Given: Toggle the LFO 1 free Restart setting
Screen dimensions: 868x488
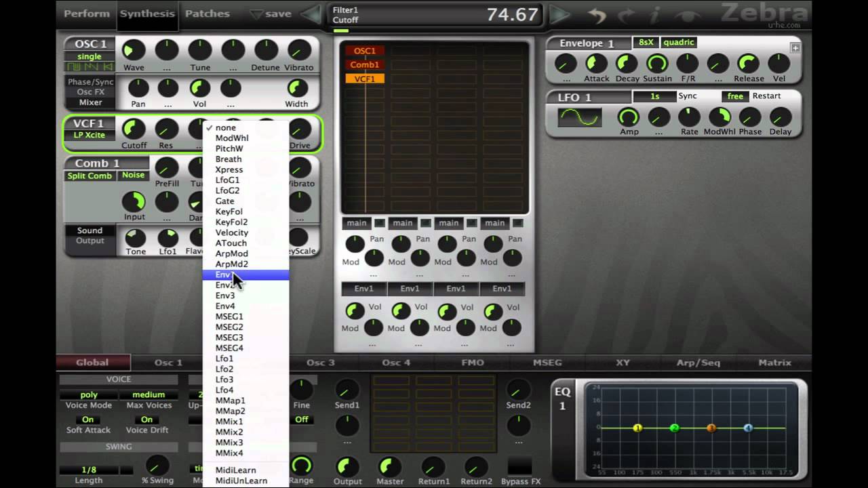Looking at the screenshot, I should point(735,96).
